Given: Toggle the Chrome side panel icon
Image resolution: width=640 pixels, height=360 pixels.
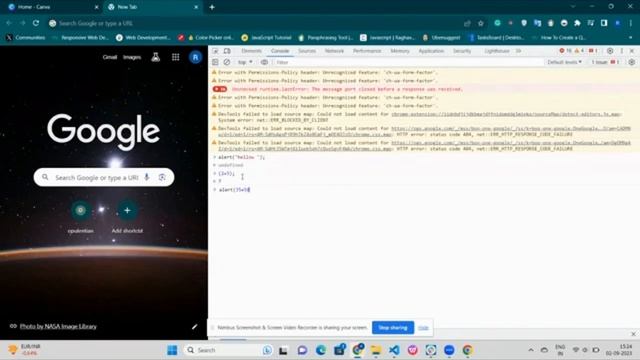Looking at the screenshot, I should 604,23.
